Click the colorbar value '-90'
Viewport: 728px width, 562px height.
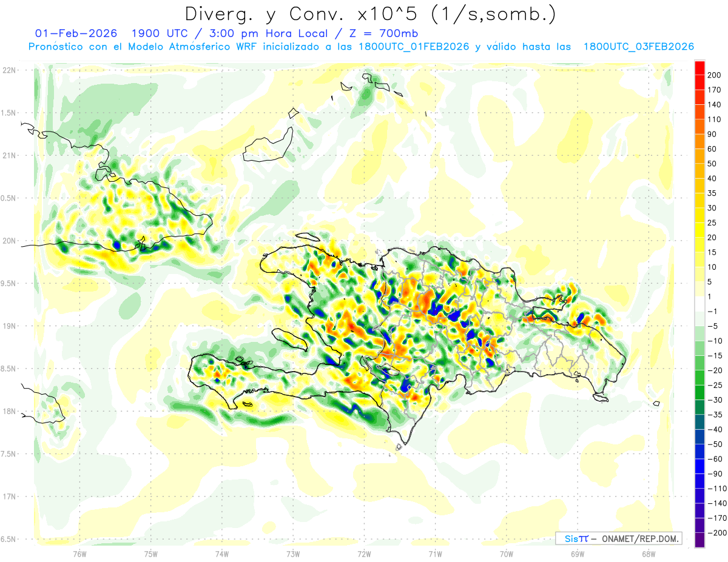(x=715, y=474)
